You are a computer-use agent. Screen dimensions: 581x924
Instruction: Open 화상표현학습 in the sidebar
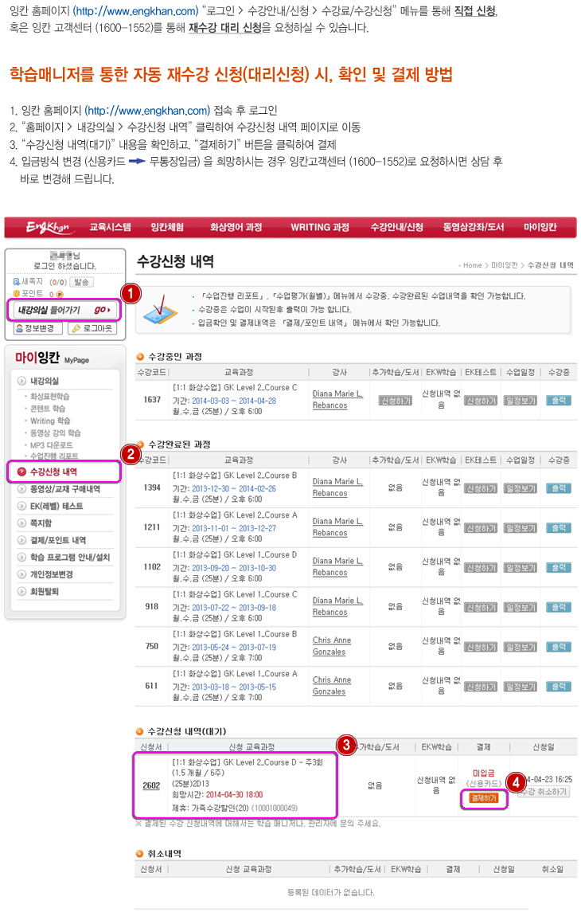[50, 397]
